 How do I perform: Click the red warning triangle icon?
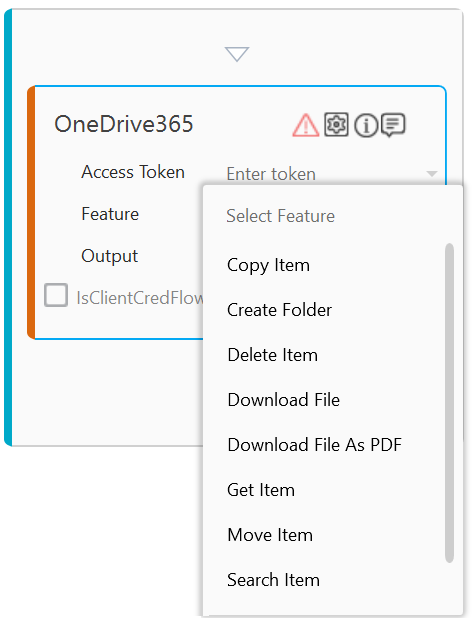(x=306, y=125)
